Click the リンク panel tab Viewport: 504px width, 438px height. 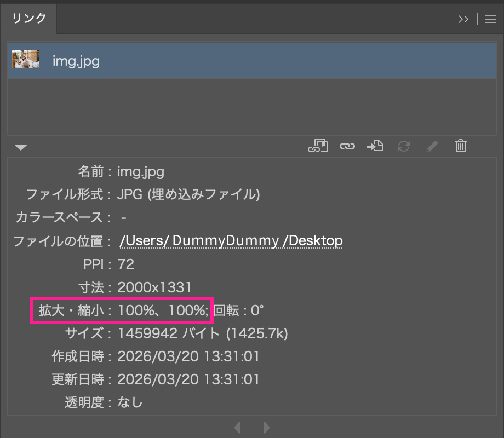(29, 18)
